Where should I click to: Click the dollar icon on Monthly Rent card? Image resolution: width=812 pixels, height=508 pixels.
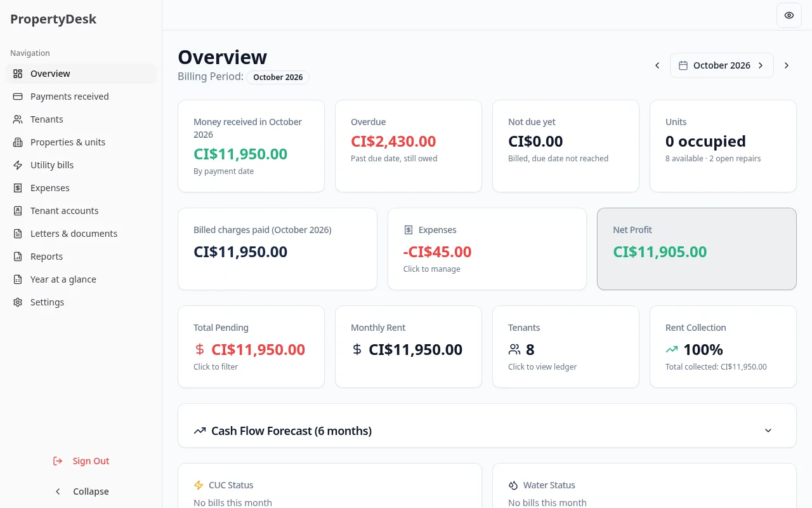point(357,349)
